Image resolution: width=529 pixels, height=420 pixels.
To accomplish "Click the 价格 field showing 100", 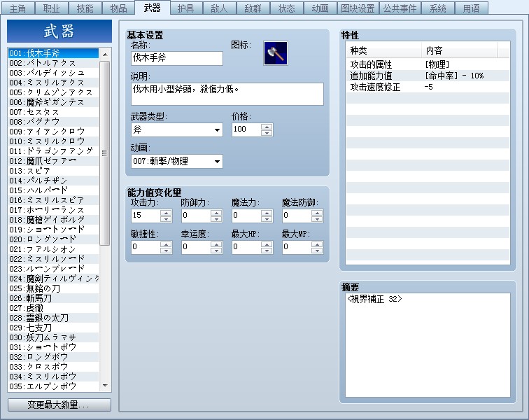I will coord(246,129).
